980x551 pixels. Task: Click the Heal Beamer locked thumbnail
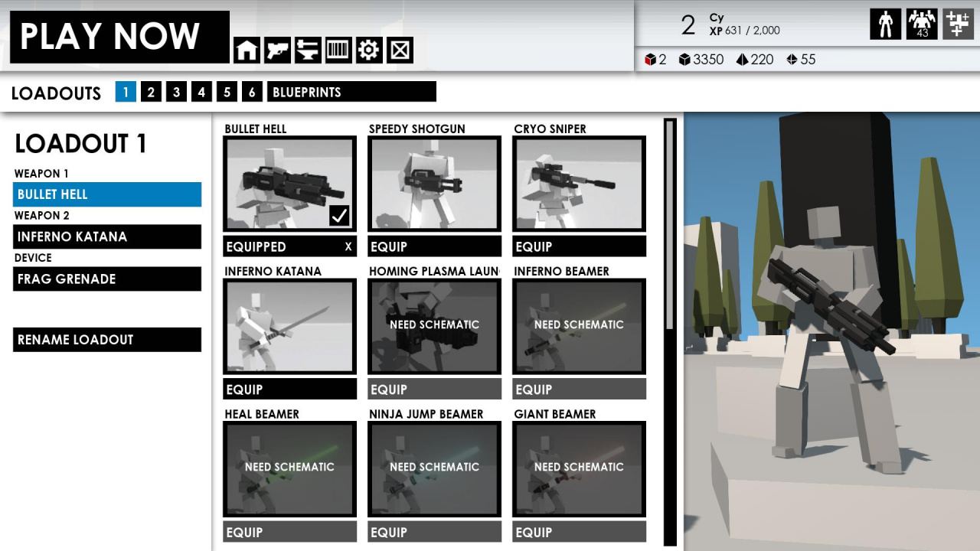point(289,469)
